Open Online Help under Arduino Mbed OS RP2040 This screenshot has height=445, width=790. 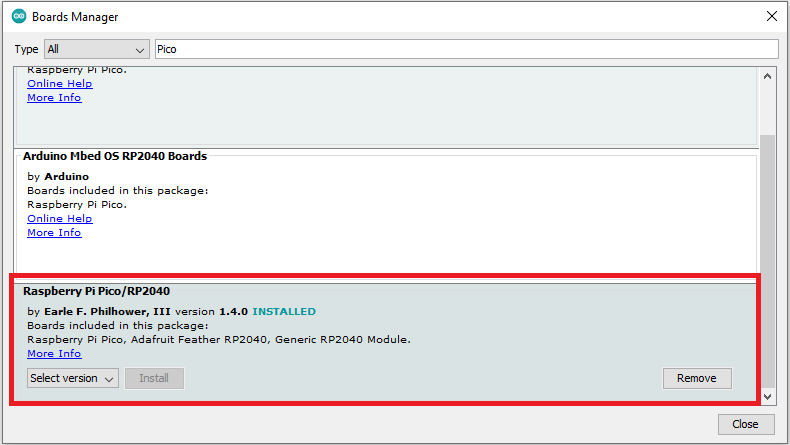click(x=60, y=219)
